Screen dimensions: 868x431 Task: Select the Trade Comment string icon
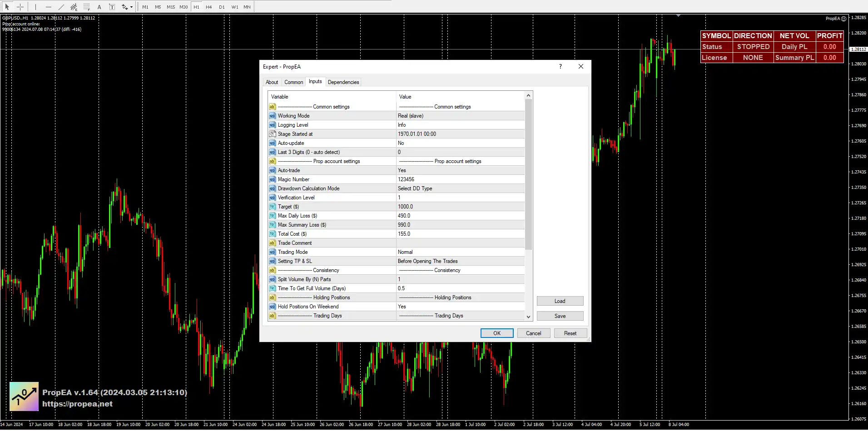pos(273,243)
